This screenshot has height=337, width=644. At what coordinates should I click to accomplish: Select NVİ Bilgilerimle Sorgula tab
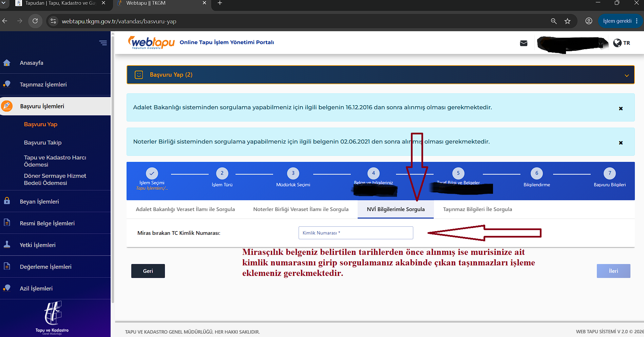tap(396, 209)
